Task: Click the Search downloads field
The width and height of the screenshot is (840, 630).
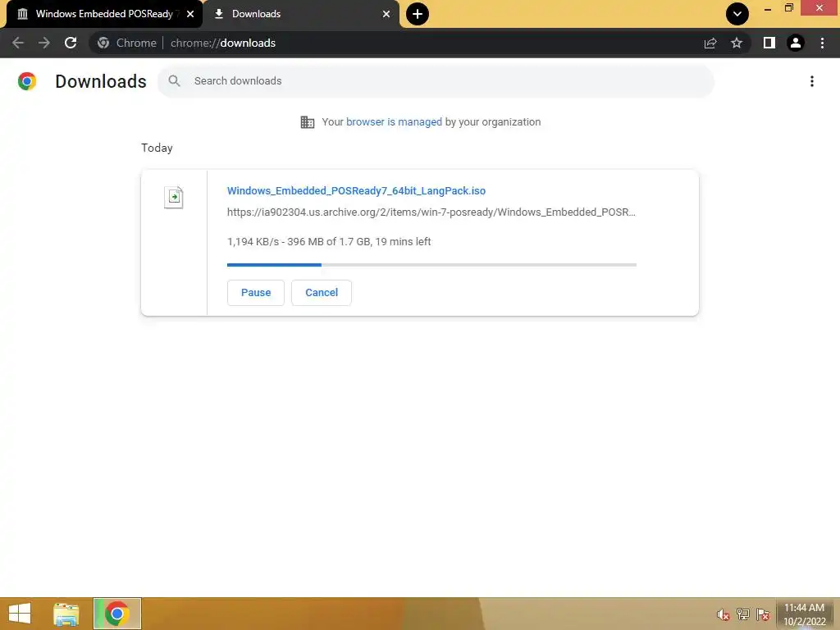Action: 436,81
